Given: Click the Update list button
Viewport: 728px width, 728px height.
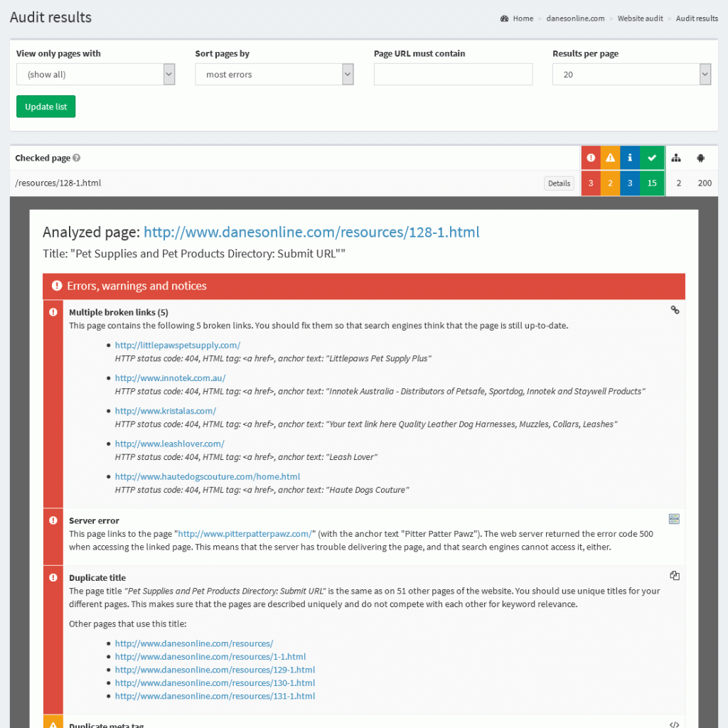Looking at the screenshot, I should pos(46,107).
